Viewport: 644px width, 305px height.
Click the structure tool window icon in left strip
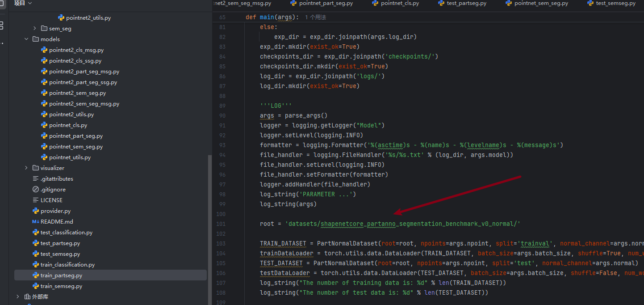tap(1, 25)
